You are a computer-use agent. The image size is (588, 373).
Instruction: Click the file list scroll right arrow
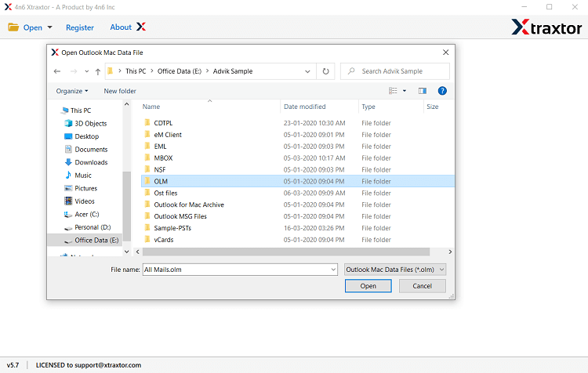click(450, 252)
